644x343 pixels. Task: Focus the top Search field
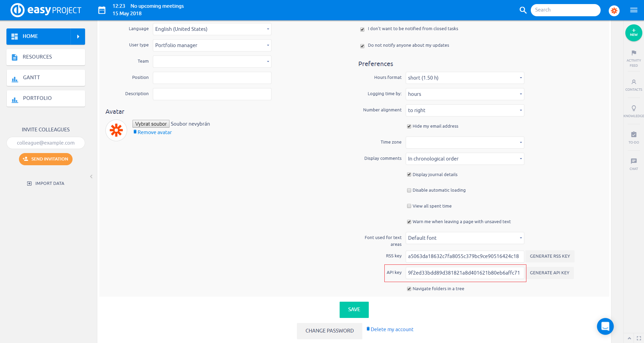pos(565,10)
